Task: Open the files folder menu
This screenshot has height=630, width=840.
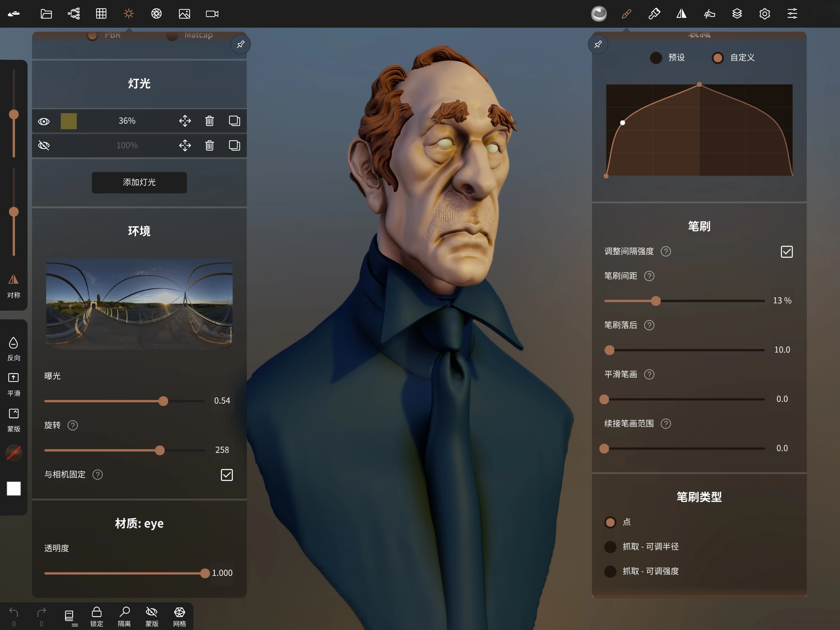Action: (46, 14)
